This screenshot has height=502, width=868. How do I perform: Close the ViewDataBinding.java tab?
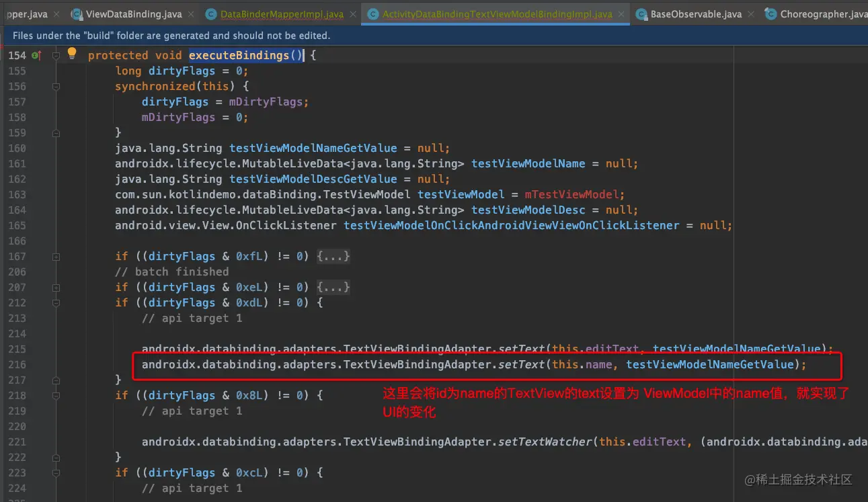pyautogui.click(x=191, y=14)
